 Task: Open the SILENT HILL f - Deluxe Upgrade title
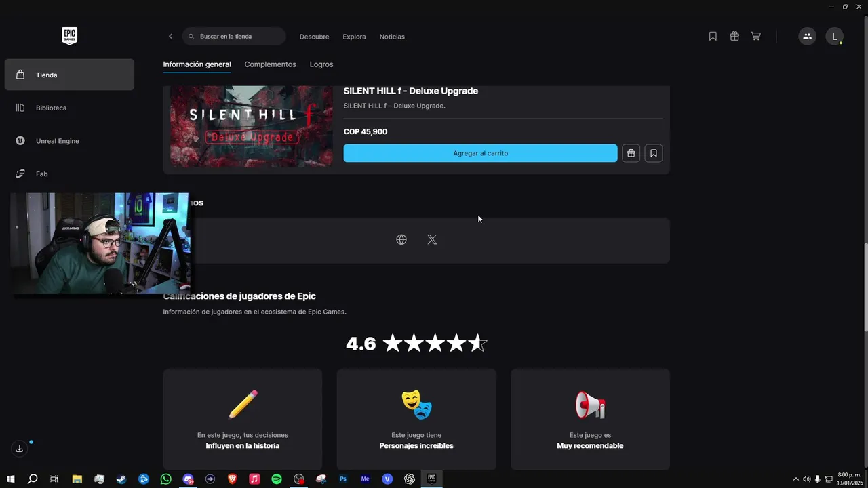pos(411,91)
